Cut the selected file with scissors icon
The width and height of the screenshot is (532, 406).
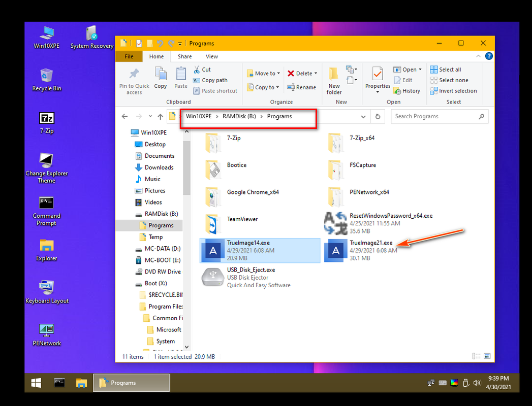[x=197, y=70]
